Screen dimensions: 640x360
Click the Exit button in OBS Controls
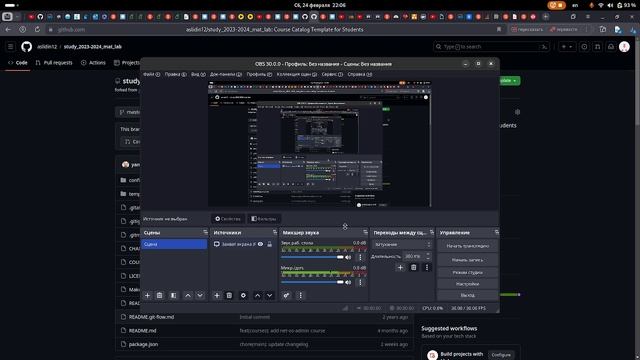click(467, 295)
